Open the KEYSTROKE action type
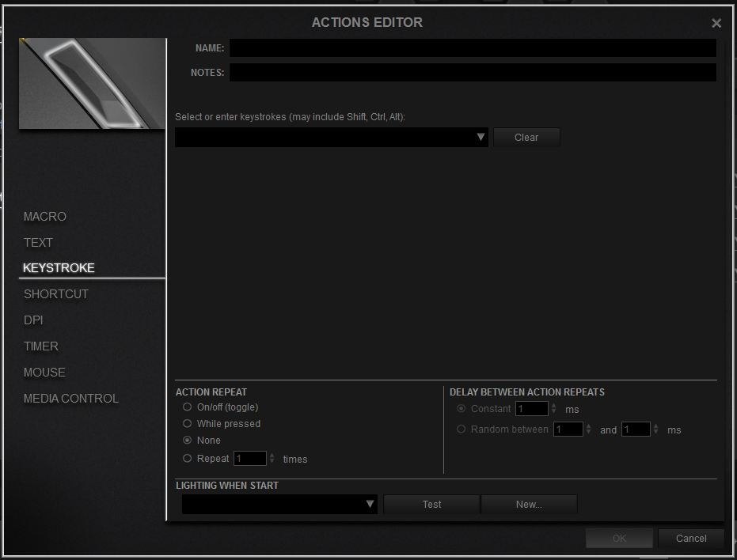Viewport: 737px width, 560px height. [59, 268]
